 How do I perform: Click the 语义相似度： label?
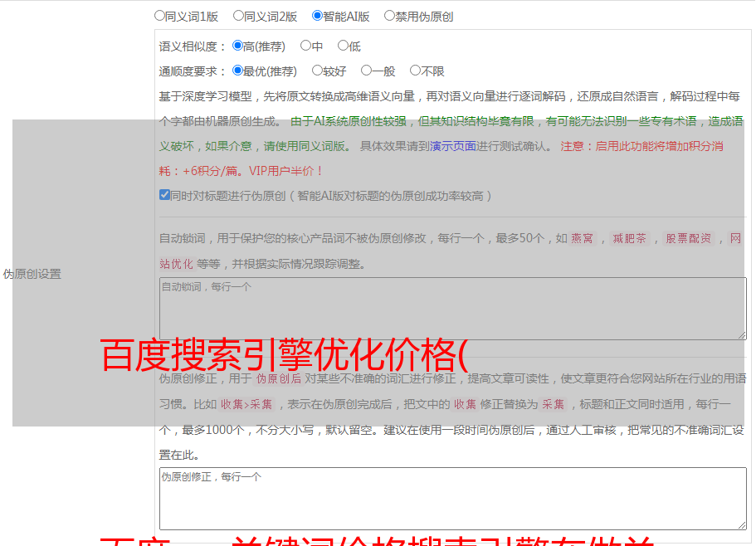point(193,46)
